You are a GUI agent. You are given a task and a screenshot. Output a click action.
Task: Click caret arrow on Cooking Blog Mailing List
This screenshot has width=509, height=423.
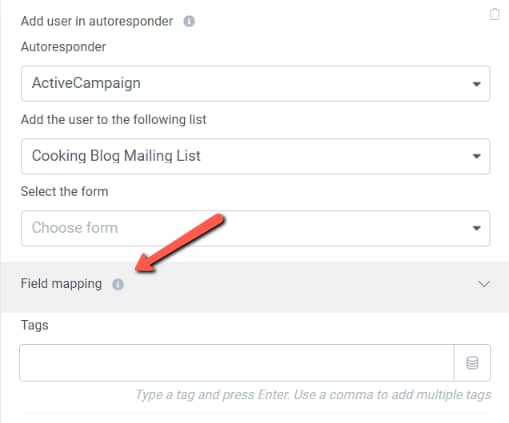point(477,156)
